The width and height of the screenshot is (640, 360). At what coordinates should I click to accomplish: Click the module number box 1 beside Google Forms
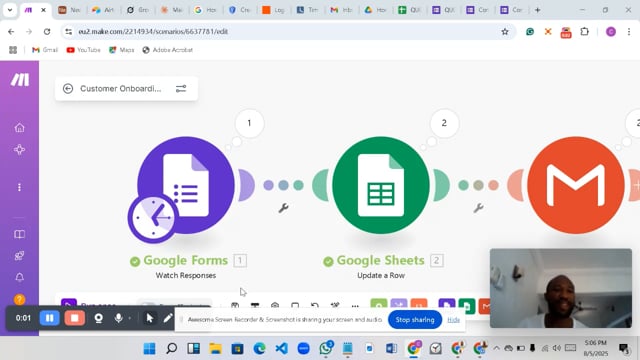(x=240, y=260)
